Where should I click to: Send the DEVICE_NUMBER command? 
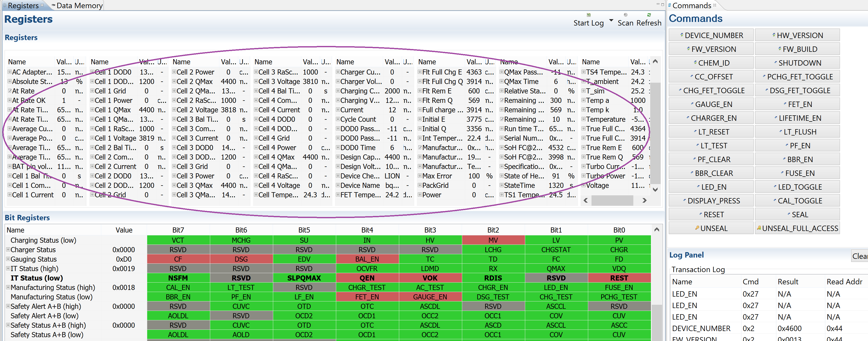pyautogui.click(x=711, y=35)
